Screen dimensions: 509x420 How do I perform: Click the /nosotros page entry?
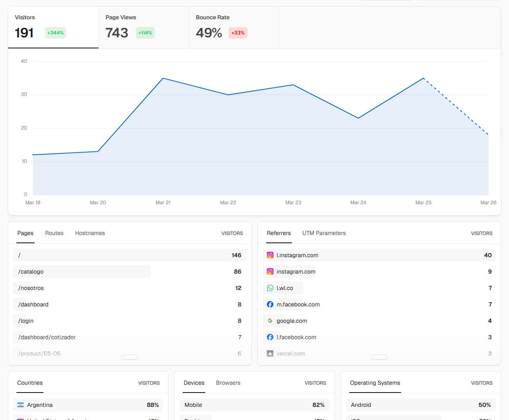pos(31,288)
